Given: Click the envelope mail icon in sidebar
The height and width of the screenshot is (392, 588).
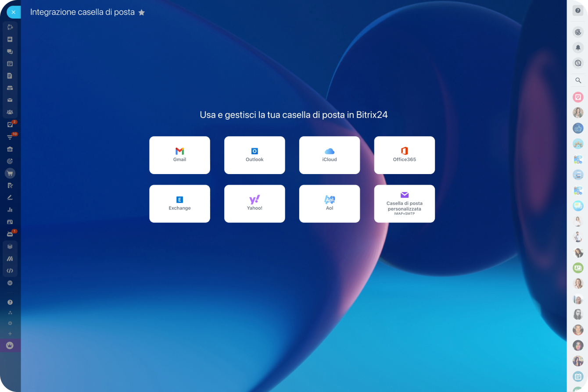Looking at the screenshot, I should (x=10, y=100).
